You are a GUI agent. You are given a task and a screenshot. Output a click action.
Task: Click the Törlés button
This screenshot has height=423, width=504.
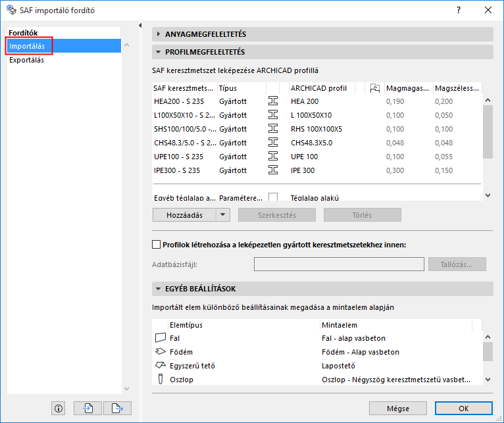click(x=363, y=214)
